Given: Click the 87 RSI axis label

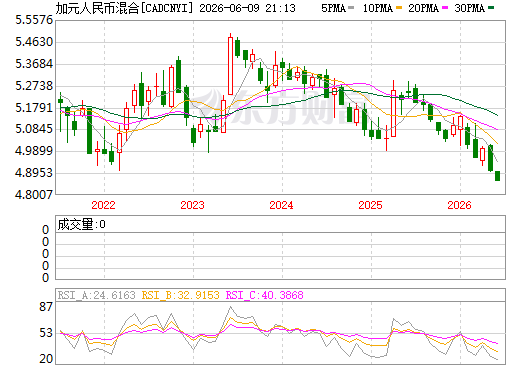Looking at the screenshot, I should [46, 307].
